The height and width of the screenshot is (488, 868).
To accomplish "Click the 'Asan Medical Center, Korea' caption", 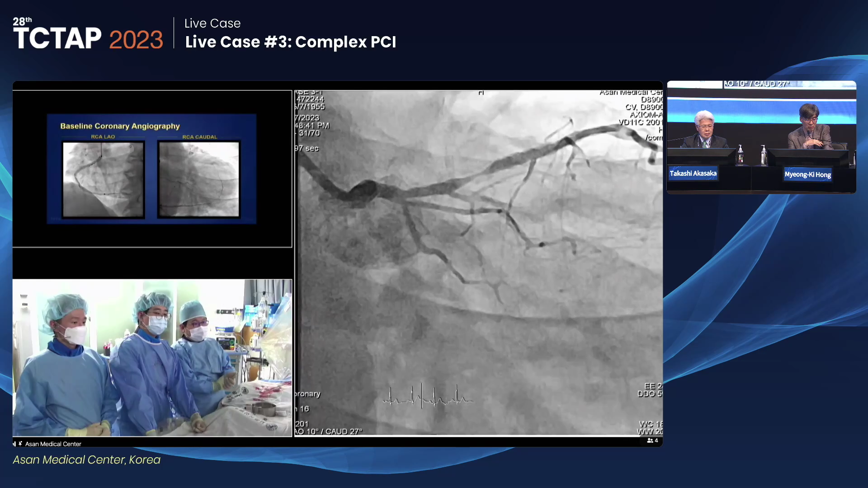I will click(87, 460).
